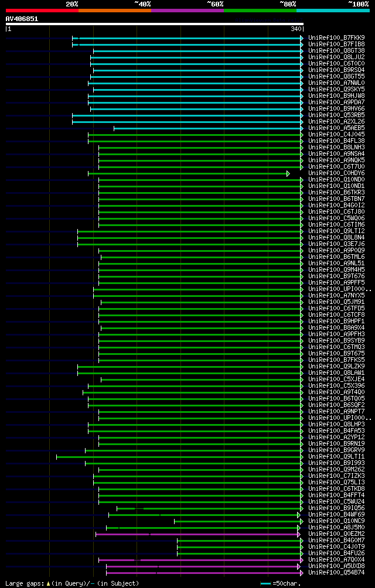This screenshot has height=588, width=375.
Task: Open the UniRef100_Q8GT38 hit label
Action: point(336,50)
